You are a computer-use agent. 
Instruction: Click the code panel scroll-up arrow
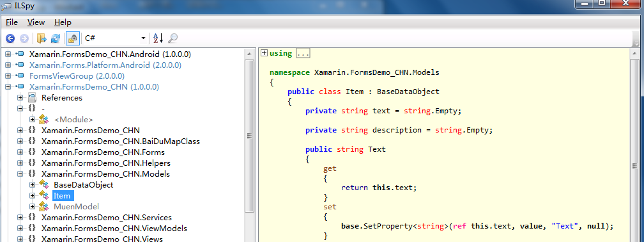tap(634, 54)
